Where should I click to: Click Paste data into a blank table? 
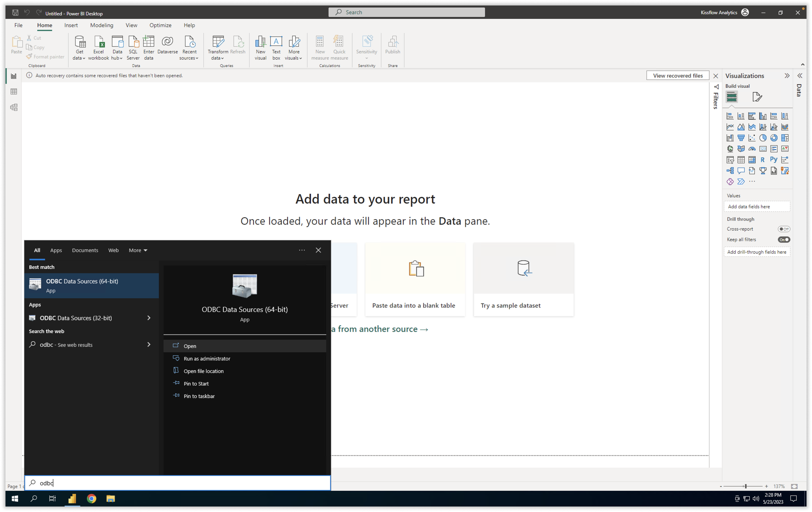point(415,279)
